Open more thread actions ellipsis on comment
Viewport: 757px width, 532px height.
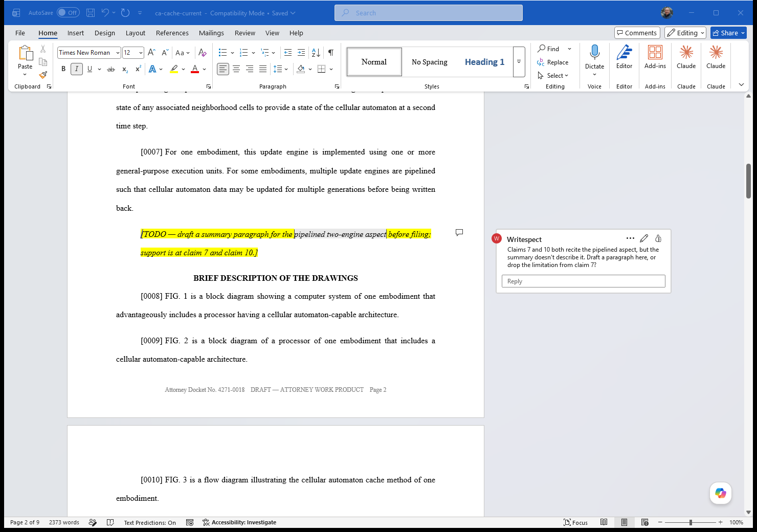click(630, 238)
